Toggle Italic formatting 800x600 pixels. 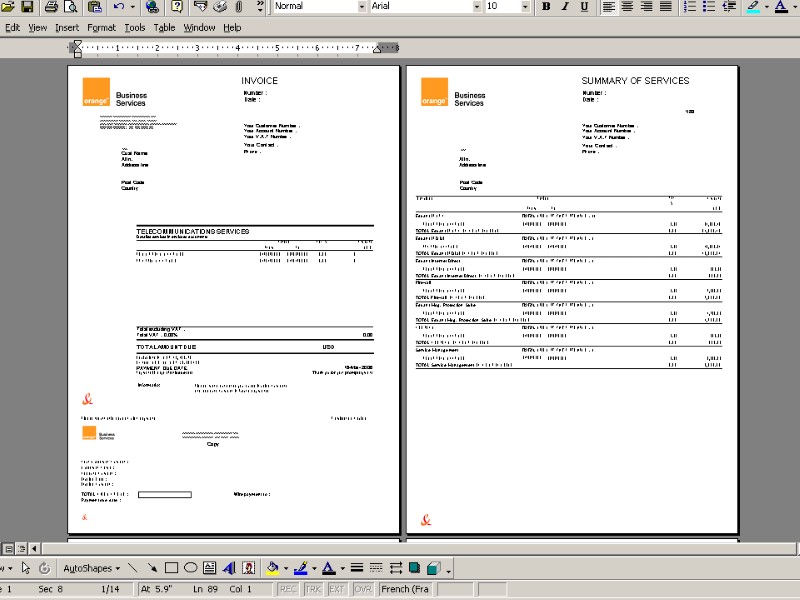[565, 7]
